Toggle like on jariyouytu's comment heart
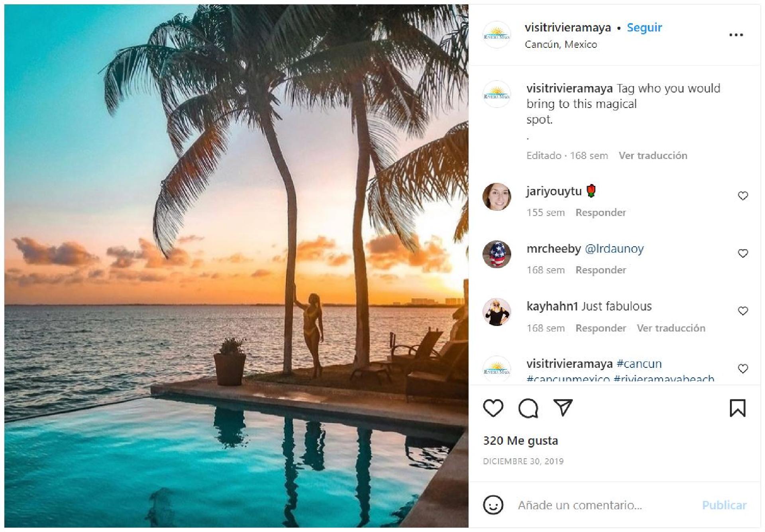Viewport: 765px width, 532px height. [x=743, y=195]
